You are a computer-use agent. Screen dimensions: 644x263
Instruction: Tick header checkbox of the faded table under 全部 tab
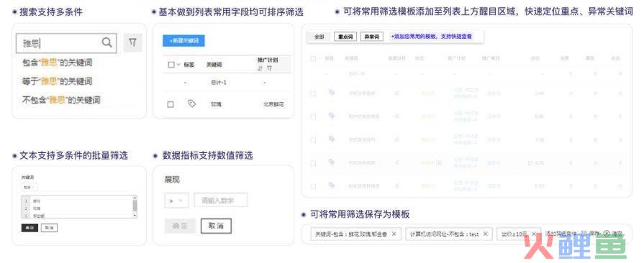click(x=313, y=59)
